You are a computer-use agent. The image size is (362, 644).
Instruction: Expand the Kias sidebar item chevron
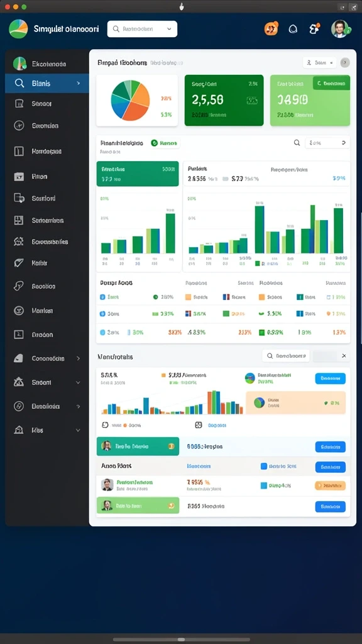[x=78, y=430]
